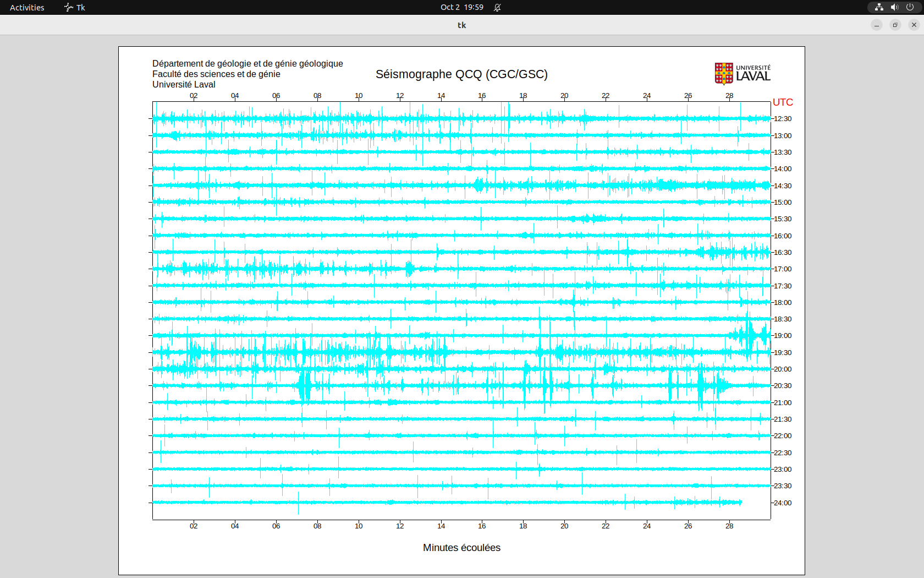Click the volume speaker icon

point(894,7)
